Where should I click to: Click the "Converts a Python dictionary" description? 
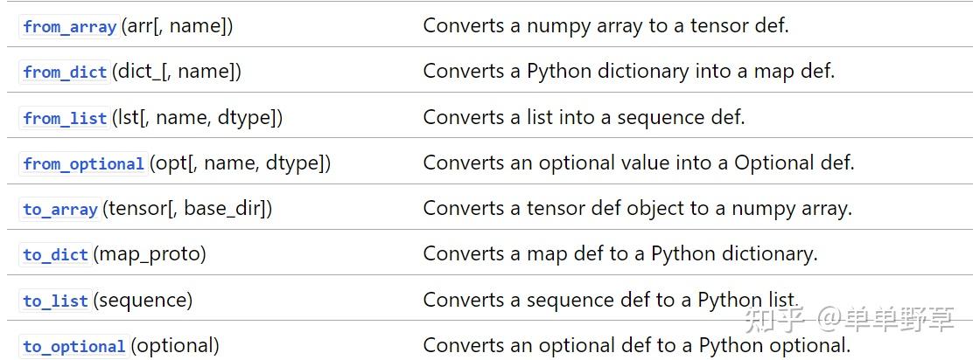(x=628, y=71)
